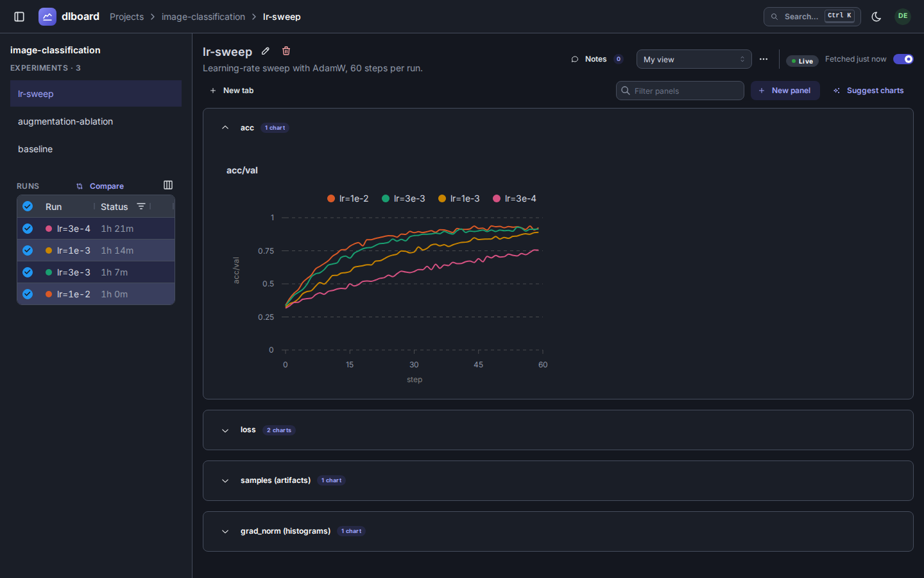Click the 1h 21m status cell
This screenshot has width=924, height=578.
[x=117, y=229]
